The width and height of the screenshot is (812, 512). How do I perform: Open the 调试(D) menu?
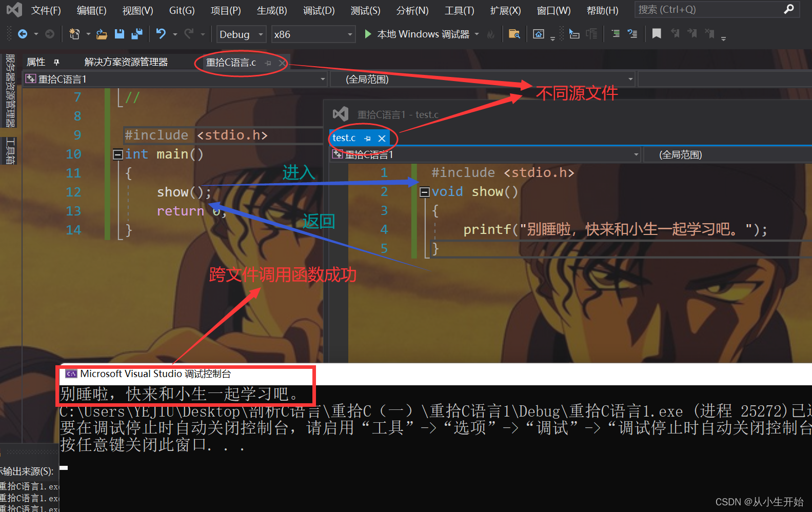(319, 10)
